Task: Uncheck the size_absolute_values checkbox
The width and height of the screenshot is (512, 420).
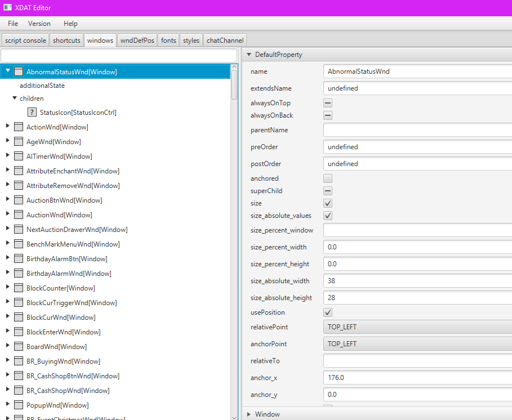Action: [328, 216]
